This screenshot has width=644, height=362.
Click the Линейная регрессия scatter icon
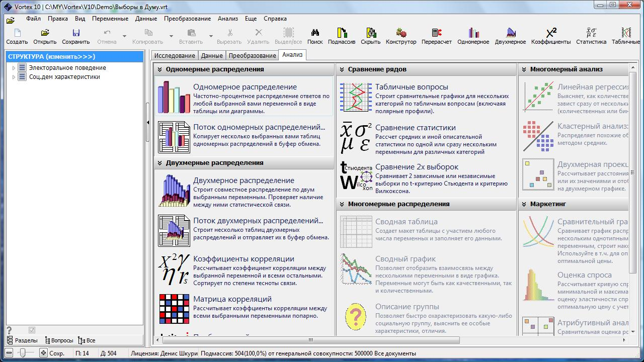(538, 97)
